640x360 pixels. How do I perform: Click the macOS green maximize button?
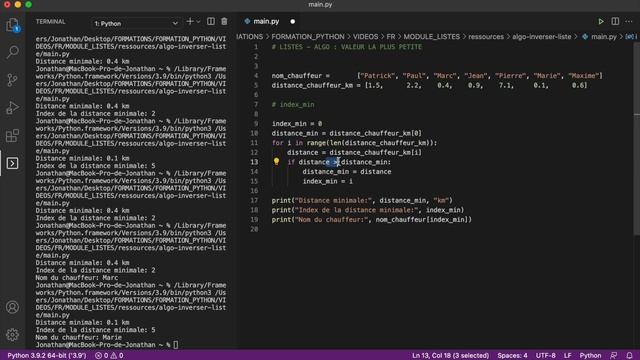click(28, 4)
